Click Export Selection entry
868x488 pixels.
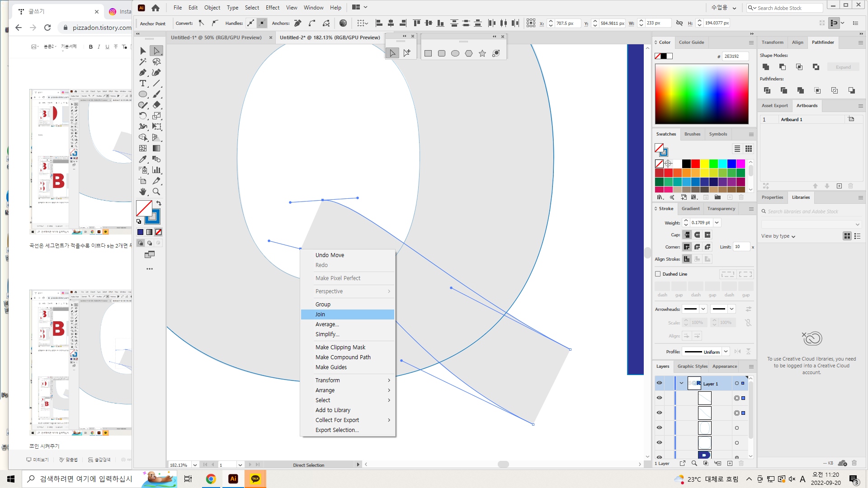tap(347, 430)
